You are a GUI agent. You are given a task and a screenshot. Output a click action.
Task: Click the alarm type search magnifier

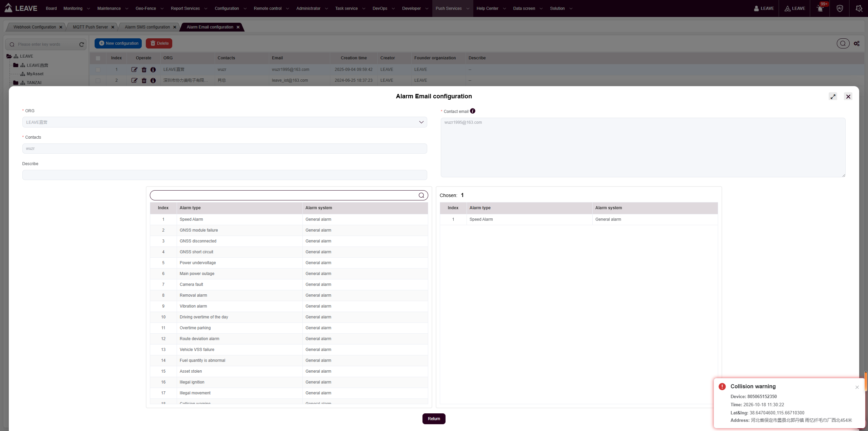[421, 195]
